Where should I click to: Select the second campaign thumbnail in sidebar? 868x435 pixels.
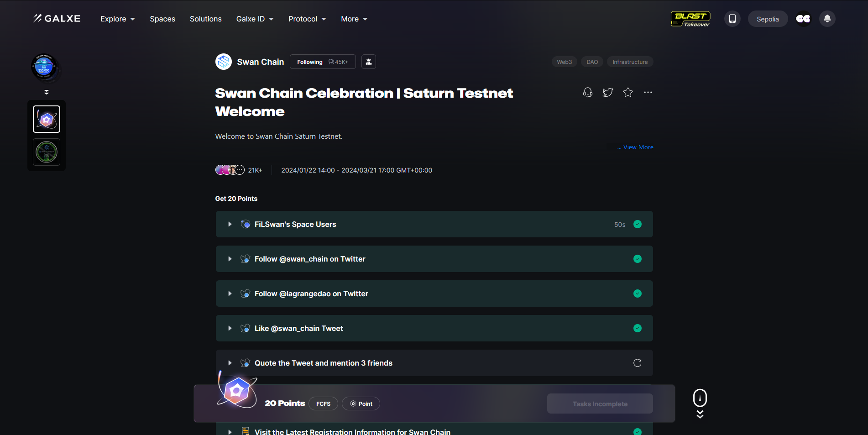click(x=47, y=152)
